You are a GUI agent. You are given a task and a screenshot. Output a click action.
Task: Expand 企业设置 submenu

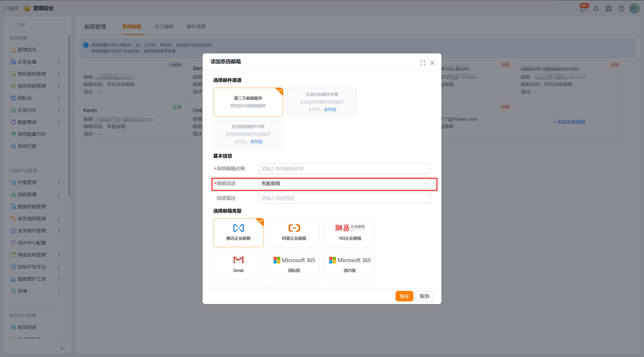[x=59, y=62]
